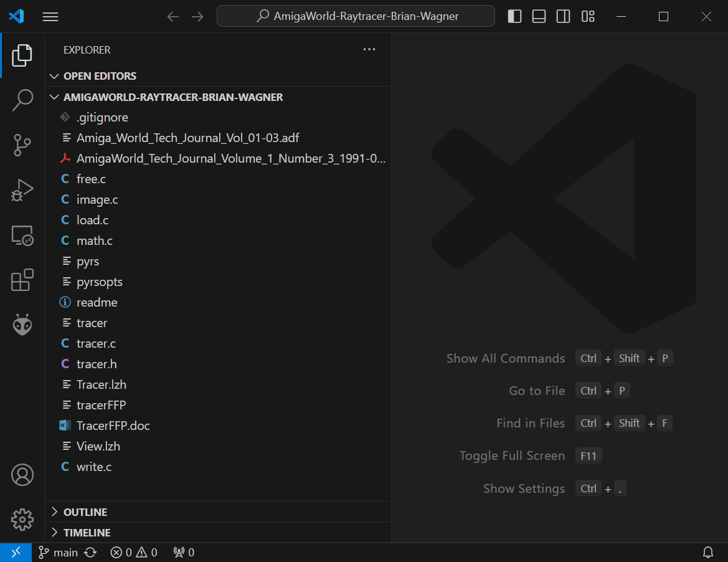The image size is (728, 562).
Task: Open the tracer.c file
Action: point(217,343)
